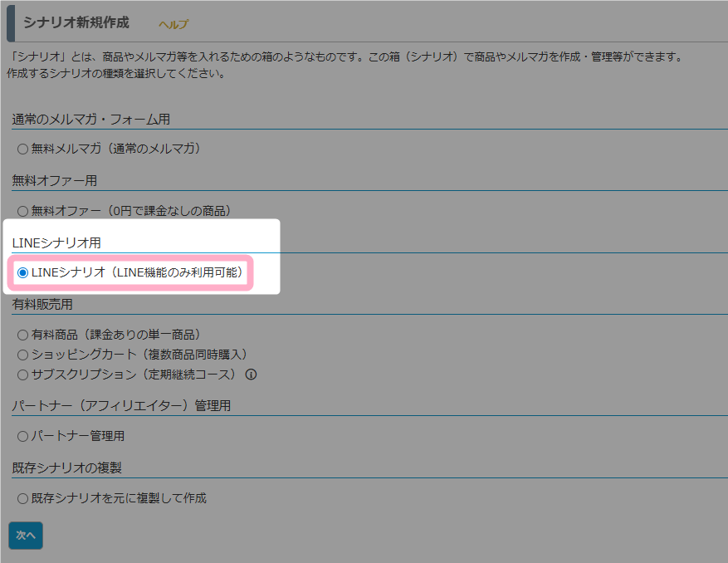Image resolution: width=728 pixels, height=563 pixels.
Task: Click the info icon beside サブスクリプション
Action: [252, 375]
